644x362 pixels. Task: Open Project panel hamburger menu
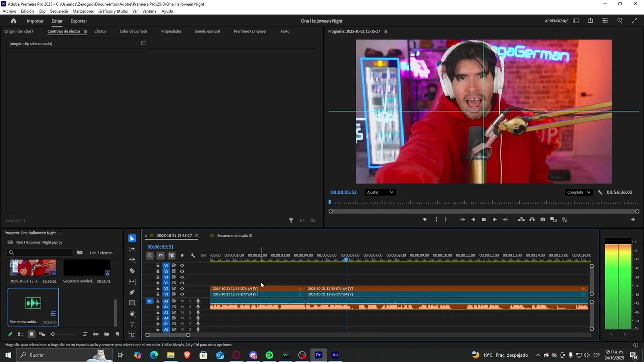(x=60, y=233)
